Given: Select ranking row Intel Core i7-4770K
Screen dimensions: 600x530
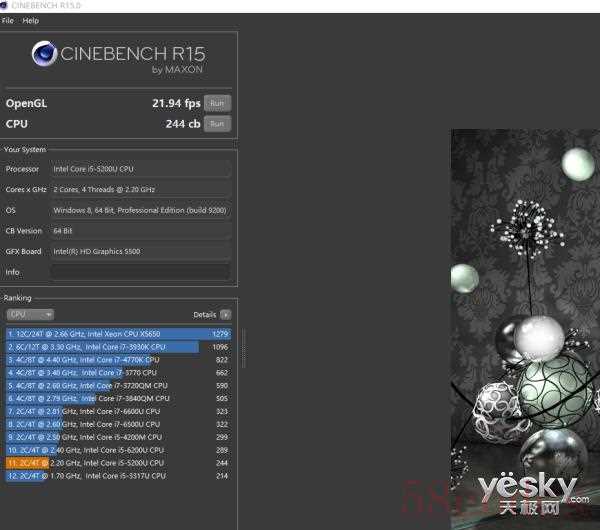Looking at the screenshot, I should coord(118,360).
